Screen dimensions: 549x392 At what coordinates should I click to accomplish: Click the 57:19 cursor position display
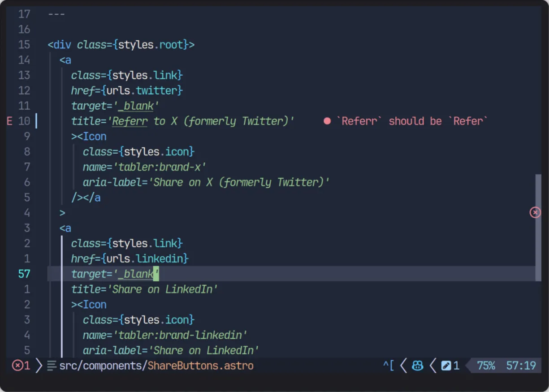(x=521, y=366)
